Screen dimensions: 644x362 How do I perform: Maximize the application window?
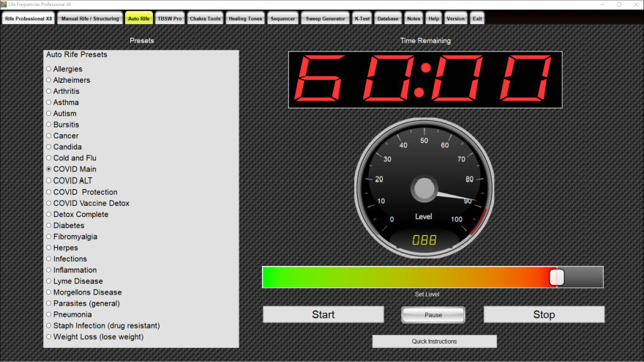pos(619,4)
